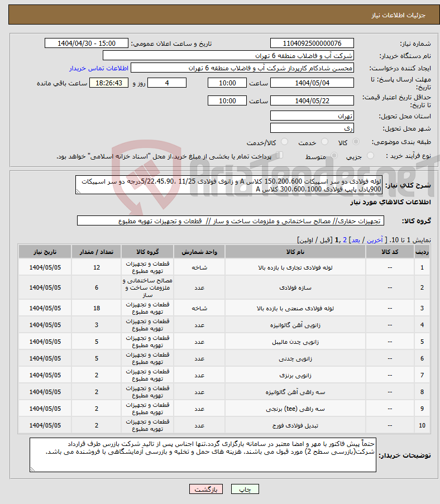
Task: Select row لوله فولادی تجاری با بازده بالا
Action: pyautogui.click(x=224, y=267)
